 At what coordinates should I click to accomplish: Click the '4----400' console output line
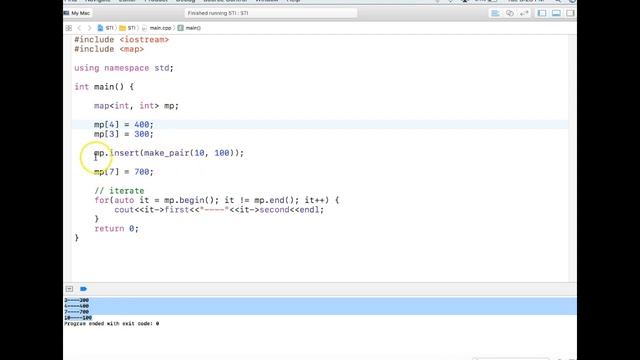[x=76, y=306]
